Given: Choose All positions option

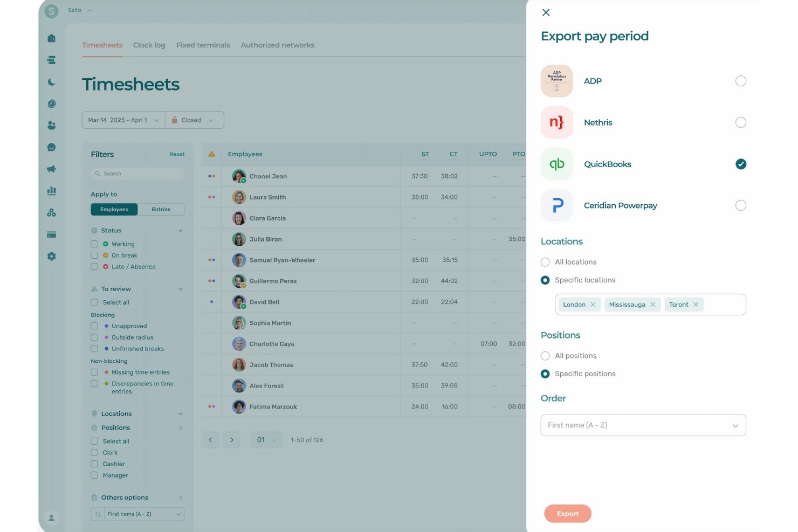Looking at the screenshot, I should coord(545,356).
